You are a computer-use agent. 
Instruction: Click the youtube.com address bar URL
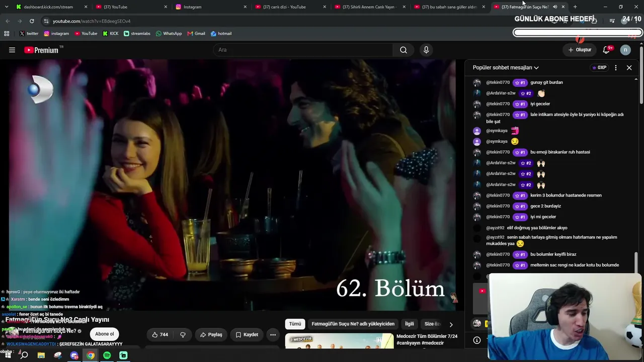pos(92,21)
